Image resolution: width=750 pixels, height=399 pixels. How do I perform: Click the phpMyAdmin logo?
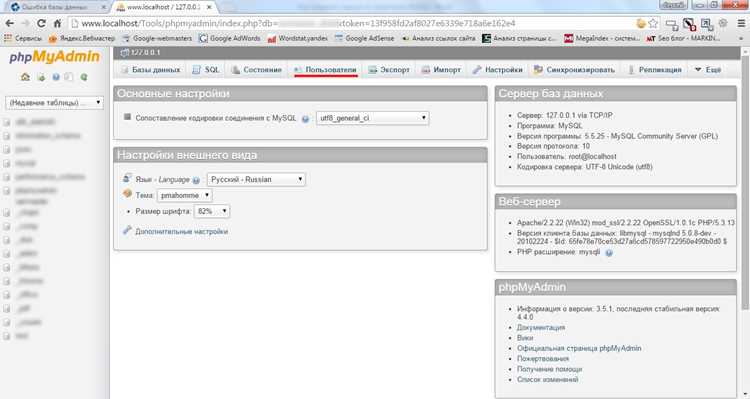[x=55, y=57]
